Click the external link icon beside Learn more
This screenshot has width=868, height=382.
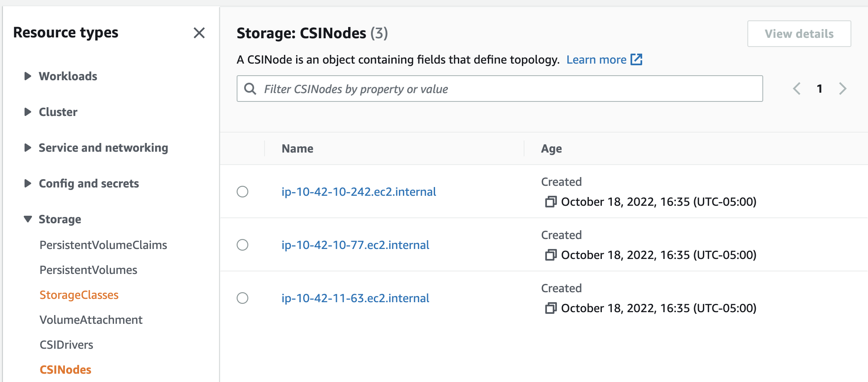636,59
